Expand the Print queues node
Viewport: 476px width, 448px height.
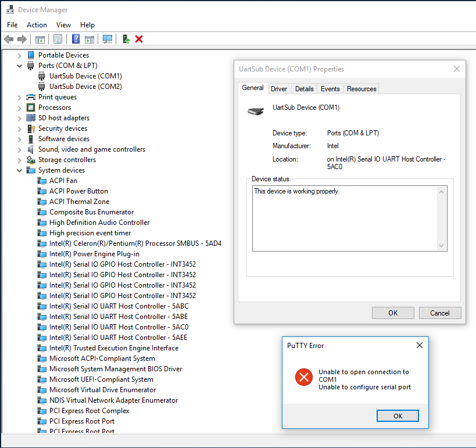19,98
